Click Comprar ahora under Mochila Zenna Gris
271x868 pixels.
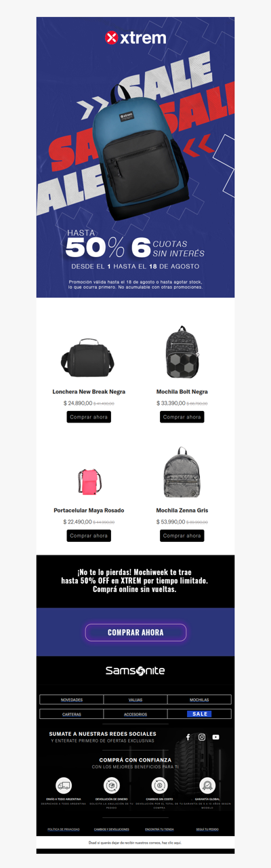[x=182, y=536]
